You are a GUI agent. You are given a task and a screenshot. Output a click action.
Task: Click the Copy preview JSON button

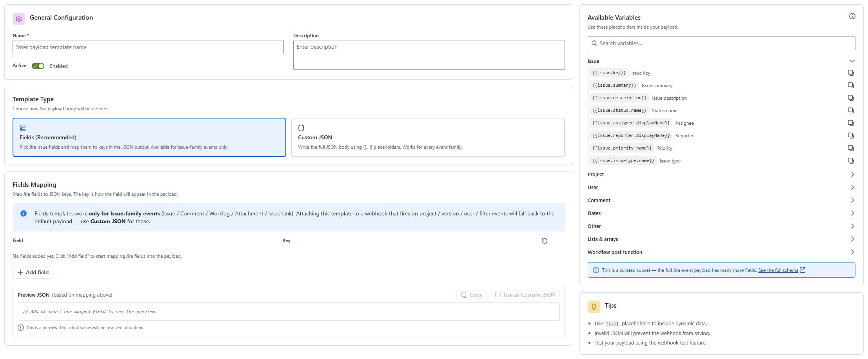pyautogui.click(x=472, y=295)
